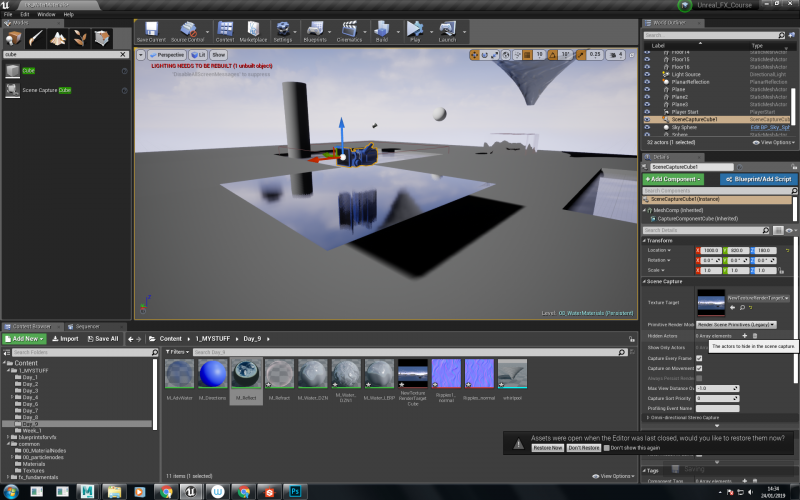Screen dimensions: 800x500
Task: Select translate gizmo tool in viewport
Action: (x=474, y=55)
